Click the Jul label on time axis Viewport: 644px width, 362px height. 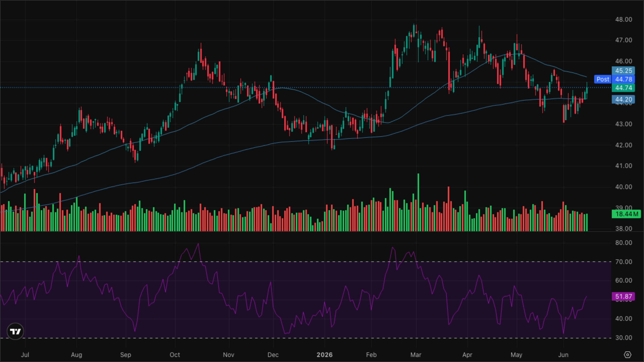pyautogui.click(x=25, y=355)
